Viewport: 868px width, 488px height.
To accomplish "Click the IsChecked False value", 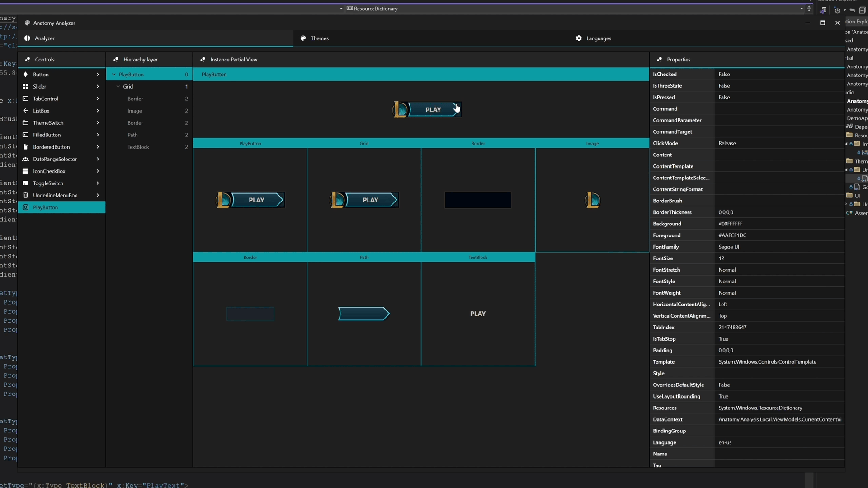I will point(779,74).
